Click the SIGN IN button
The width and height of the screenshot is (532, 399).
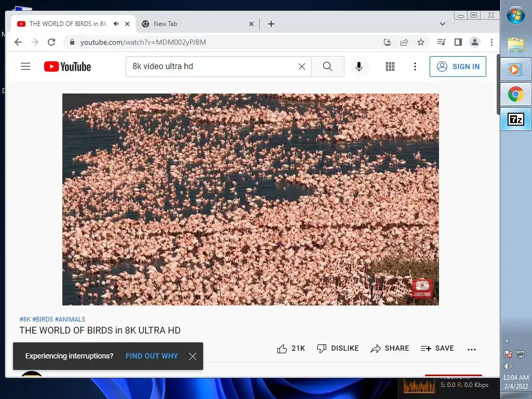458,66
